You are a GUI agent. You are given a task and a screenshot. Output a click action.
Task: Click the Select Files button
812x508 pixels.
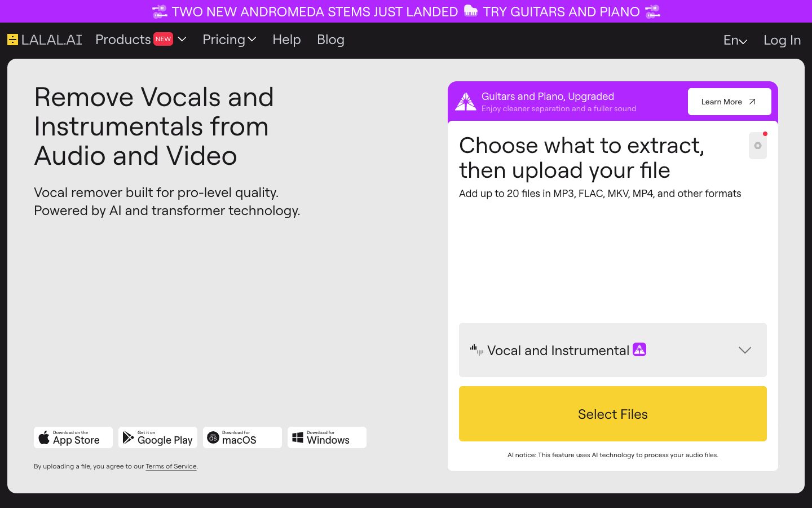click(x=613, y=414)
